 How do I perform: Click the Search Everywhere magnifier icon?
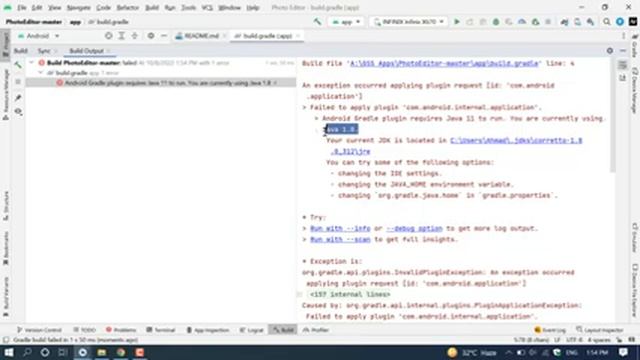607,22
